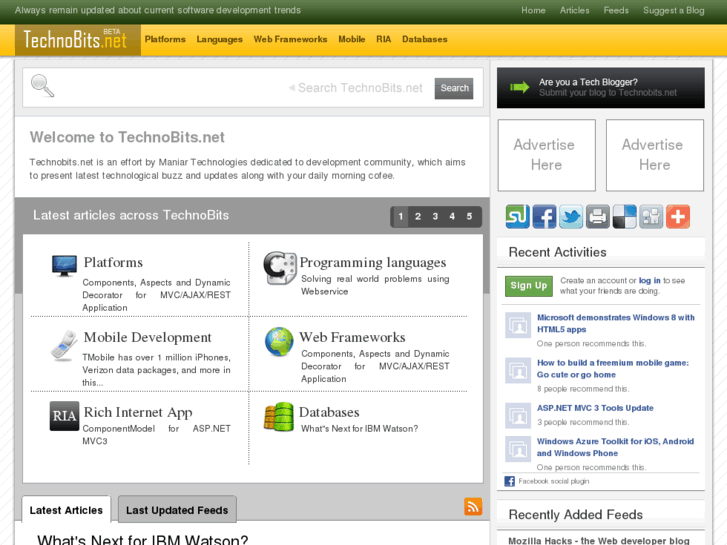The height and width of the screenshot is (545, 727).
Task: Click the right Advertise Here box
Action: pos(655,155)
